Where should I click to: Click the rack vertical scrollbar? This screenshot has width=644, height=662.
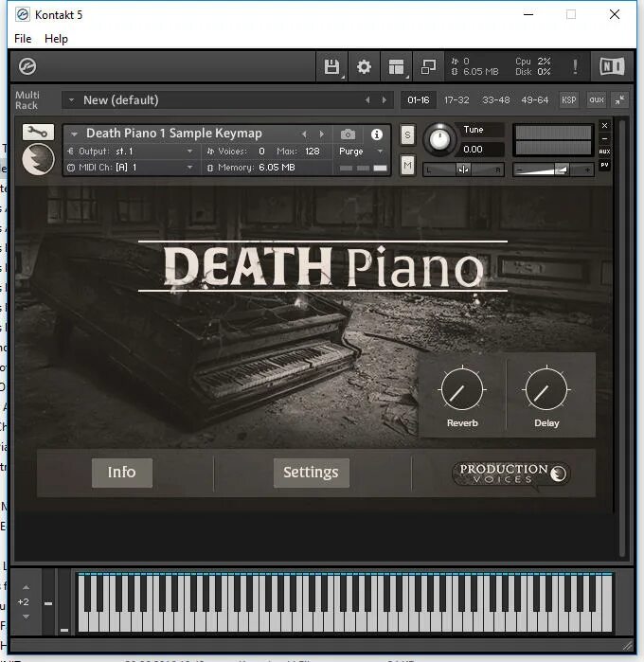coord(621,338)
